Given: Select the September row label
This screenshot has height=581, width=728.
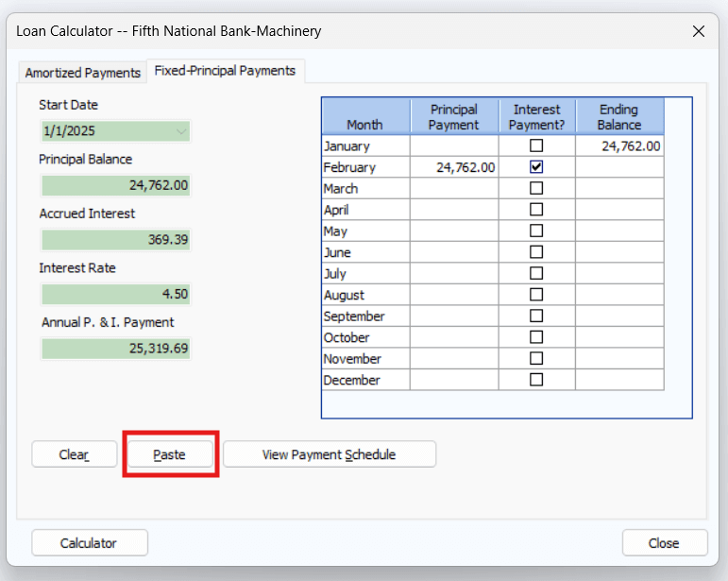Looking at the screenshot, I should [x=365, y=316].
